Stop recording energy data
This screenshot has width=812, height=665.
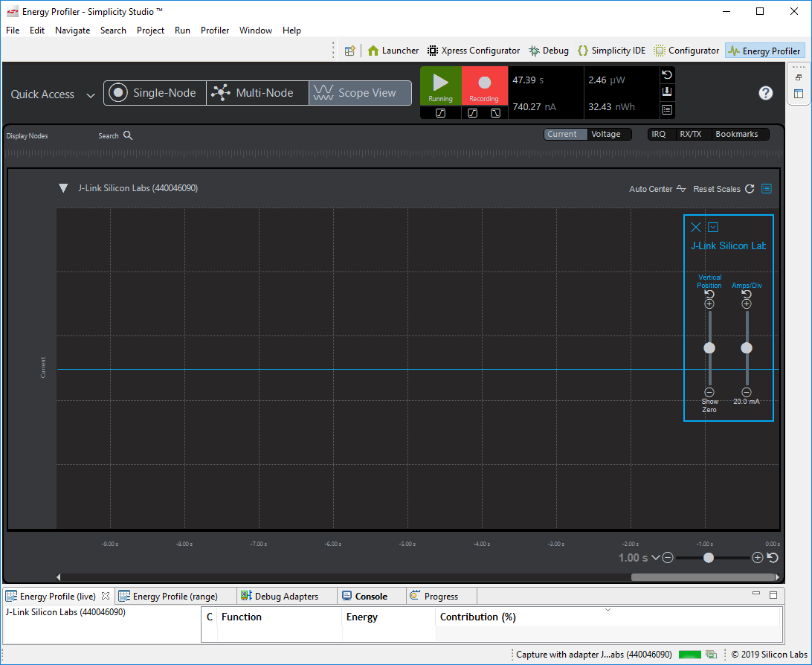click(484, 86)
